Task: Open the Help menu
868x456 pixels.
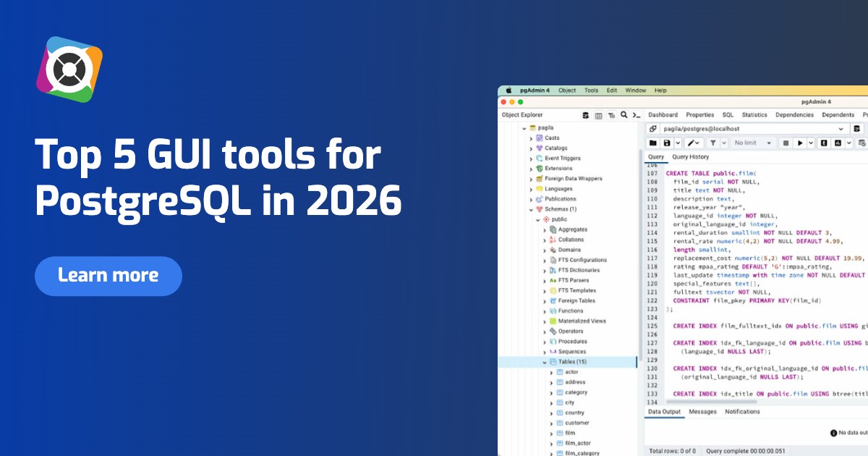Action: click(x=660, y=90)
